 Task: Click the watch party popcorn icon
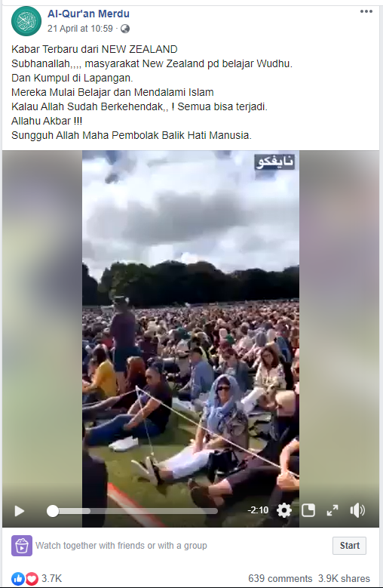22,546
